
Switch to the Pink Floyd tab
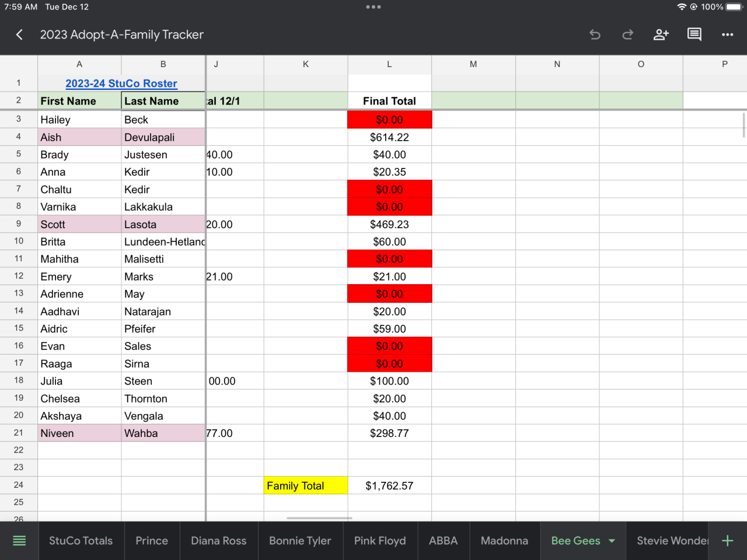click(x=379, y=541)
